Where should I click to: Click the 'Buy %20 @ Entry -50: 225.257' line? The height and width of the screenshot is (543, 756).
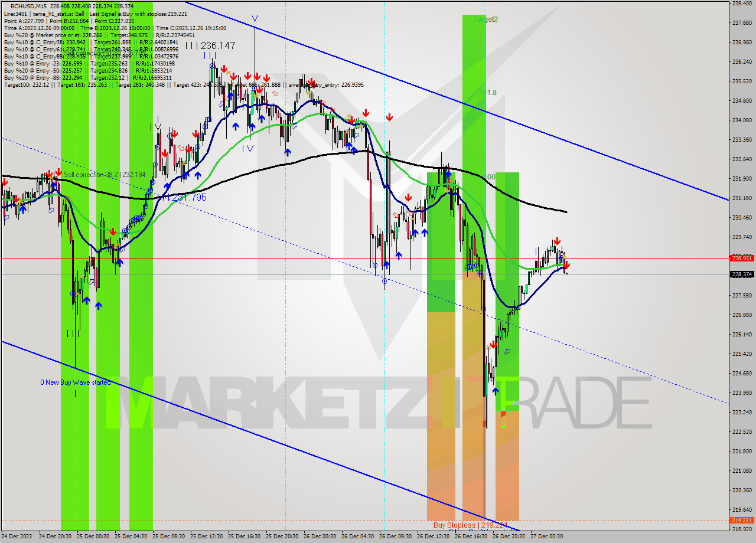pyautogui.click(x=44, y=70)
